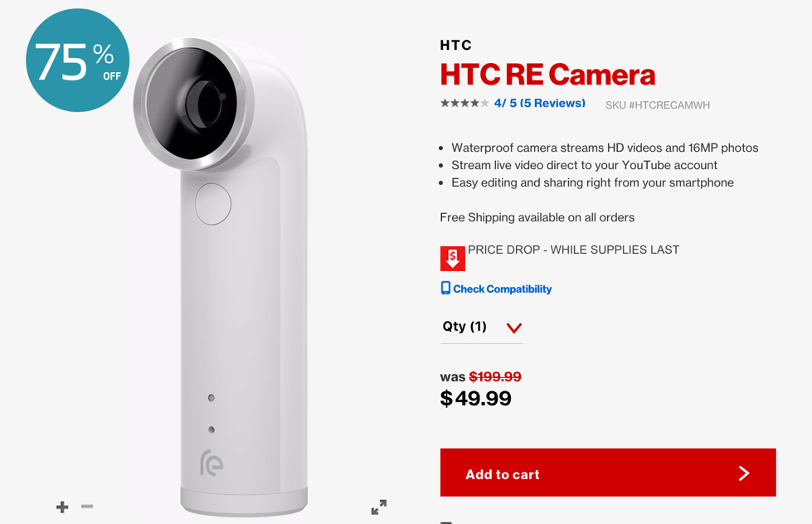Expand quantity using red chevron
This screenshot has height=524, width=812.
[514, 327]
